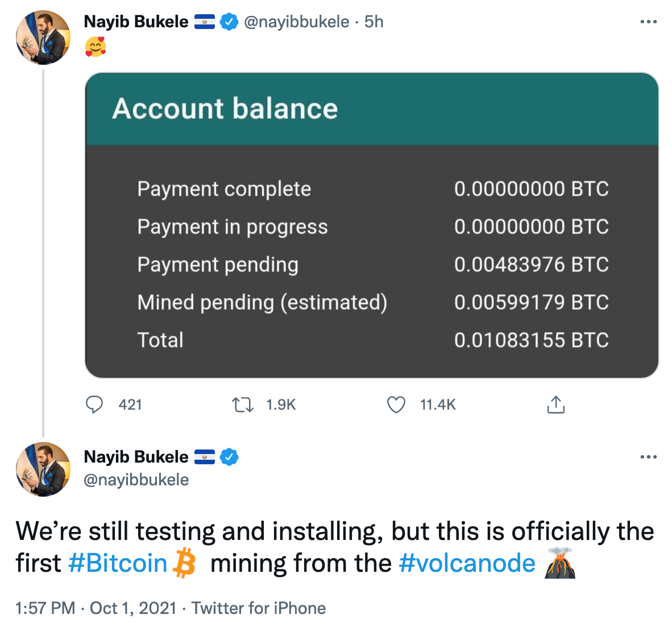
Task: Open the #Bitcoin hashtag
Action: (118, 563)
